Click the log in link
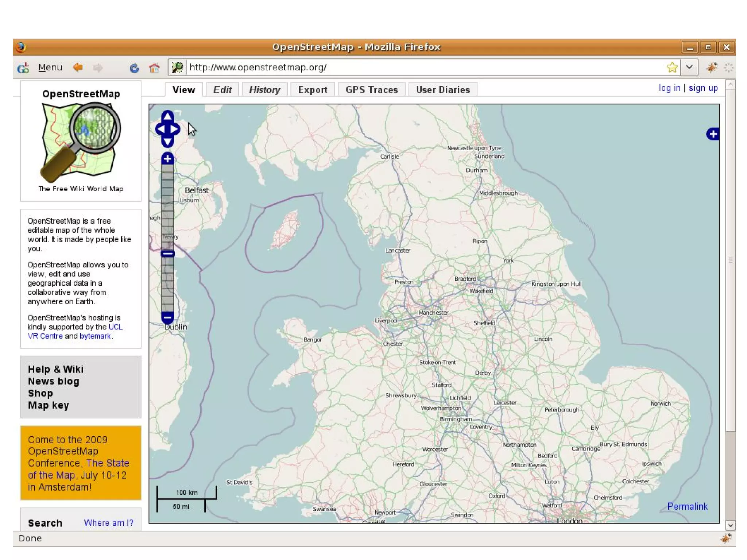This screenshot has height=560, width=747. [669, 88]
